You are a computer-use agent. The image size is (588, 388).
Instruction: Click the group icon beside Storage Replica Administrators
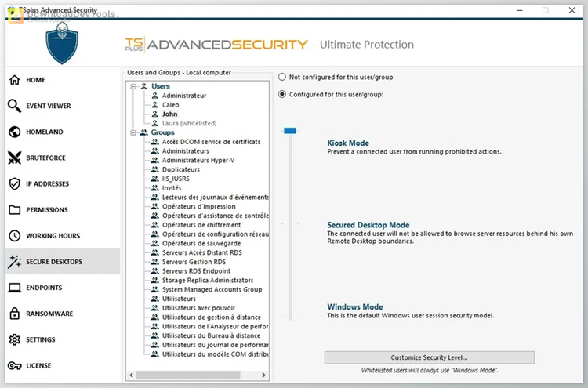click(155, 280)
